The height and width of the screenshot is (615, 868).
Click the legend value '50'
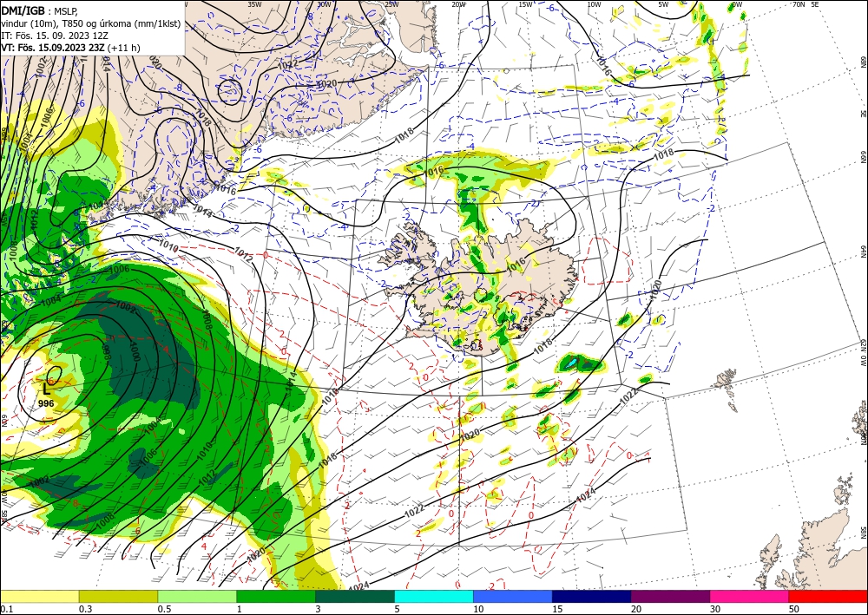794,609
